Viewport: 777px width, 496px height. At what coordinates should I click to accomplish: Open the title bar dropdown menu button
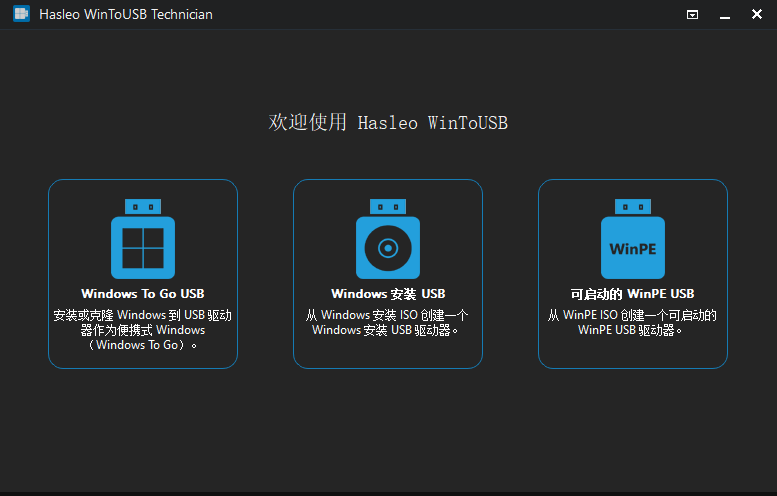[692, 15]
